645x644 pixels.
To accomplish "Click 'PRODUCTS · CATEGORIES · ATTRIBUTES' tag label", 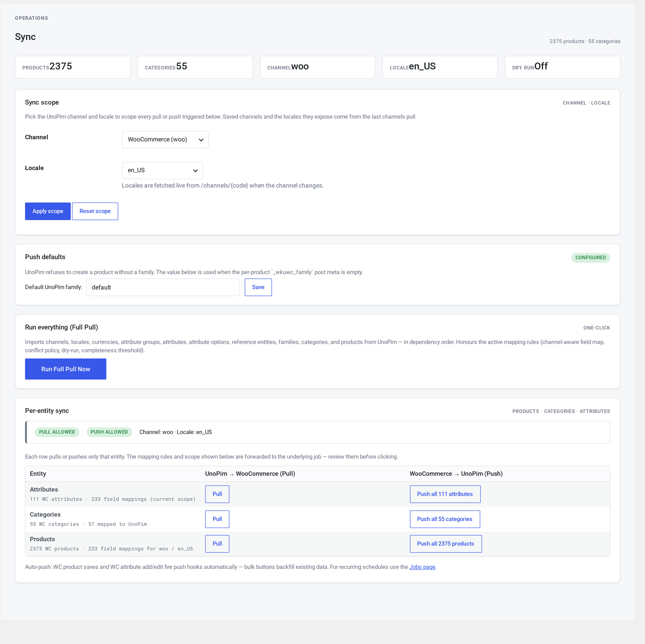I will (561, 411).
